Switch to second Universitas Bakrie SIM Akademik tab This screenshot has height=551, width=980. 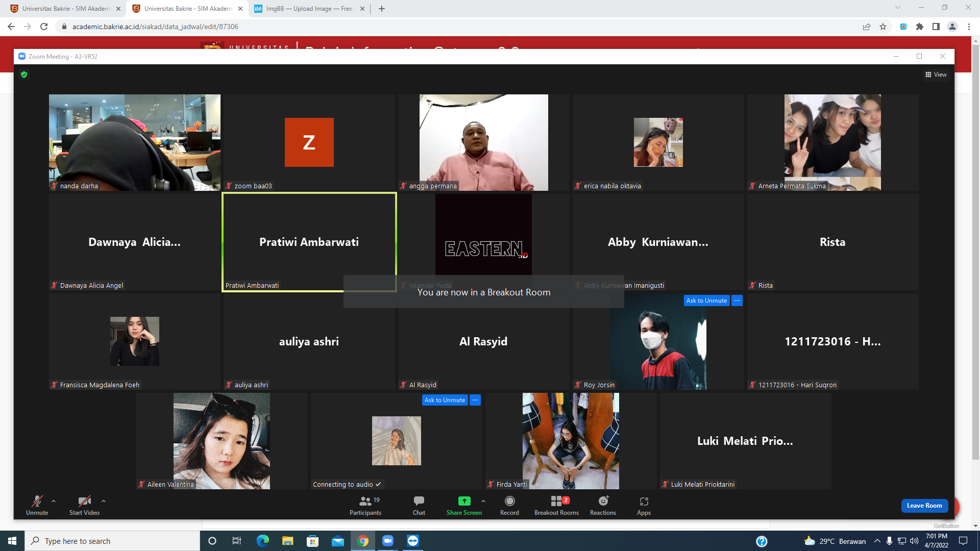click(x=188, y=9)
